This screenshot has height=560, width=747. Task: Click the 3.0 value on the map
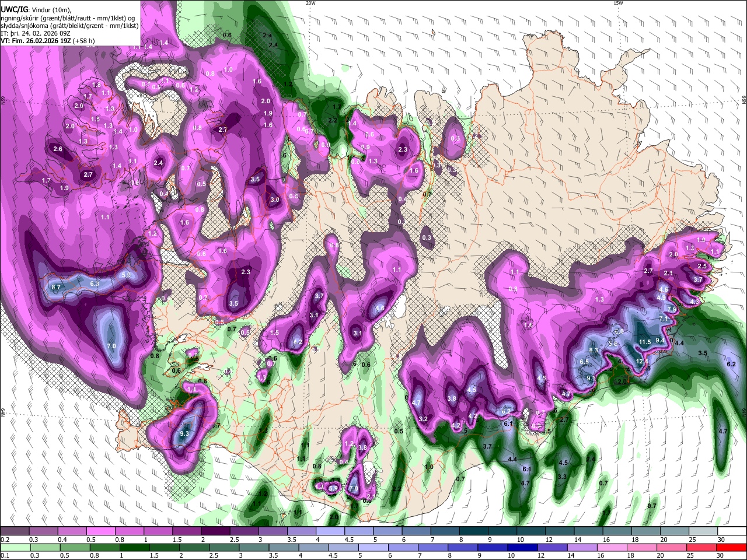point(275,199)
